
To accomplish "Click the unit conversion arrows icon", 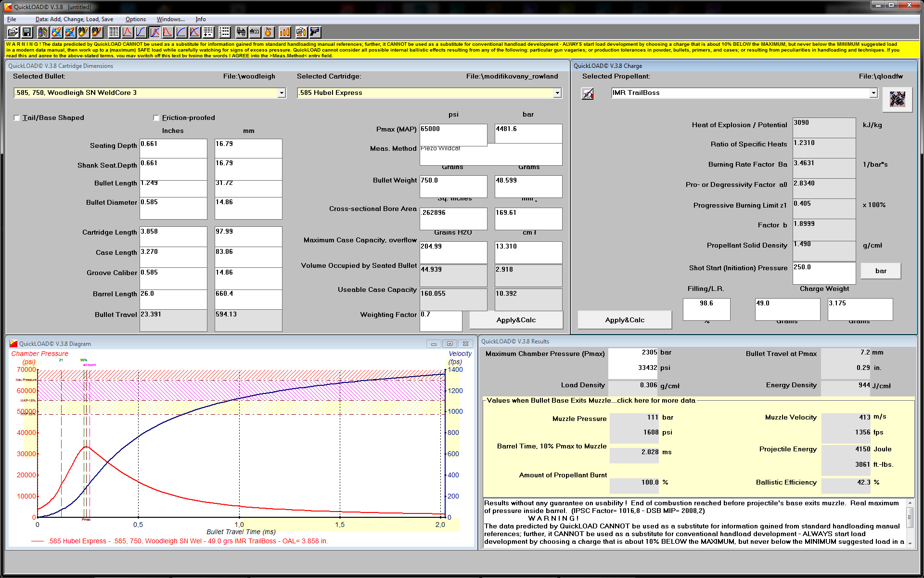I will point(241,32).
